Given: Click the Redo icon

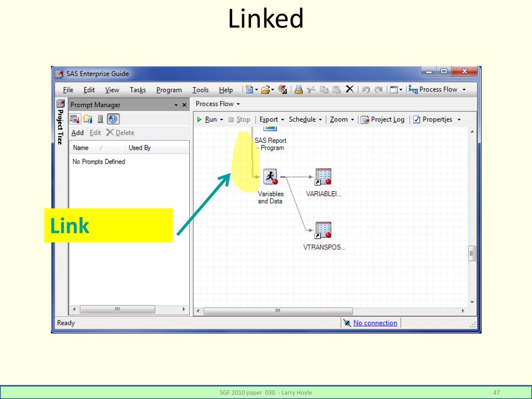Looking at the screenshot, I should click(378, 89).
